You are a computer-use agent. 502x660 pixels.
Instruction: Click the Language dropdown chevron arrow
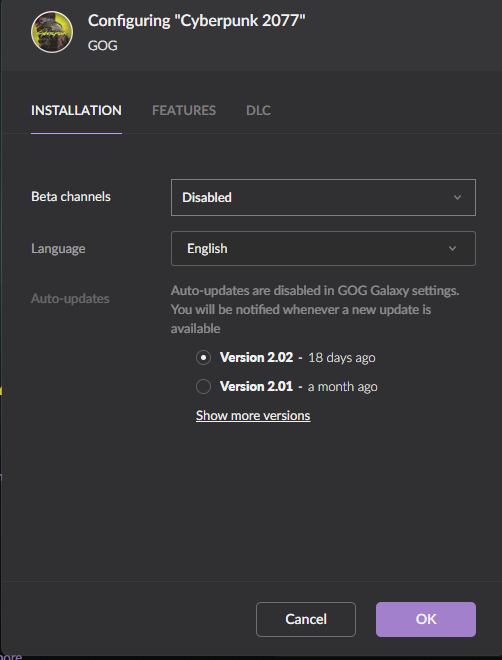coord(452,248)
